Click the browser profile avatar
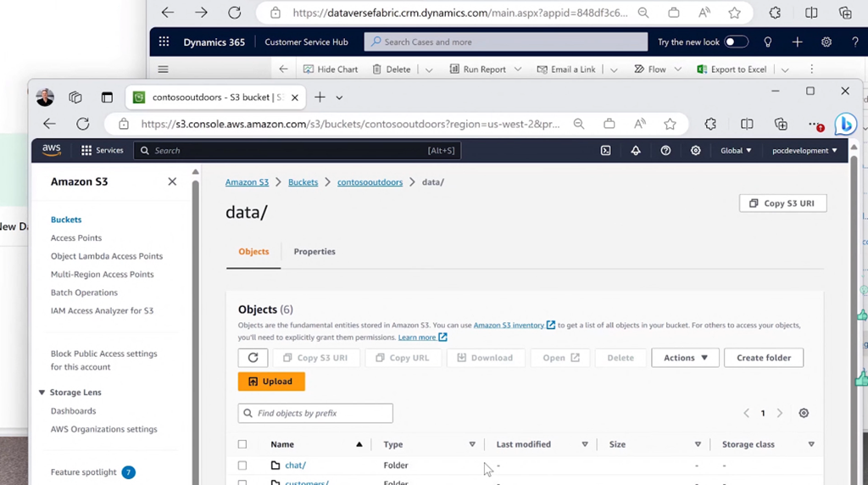This screenshot has width=868, height=485. [45, 98]
